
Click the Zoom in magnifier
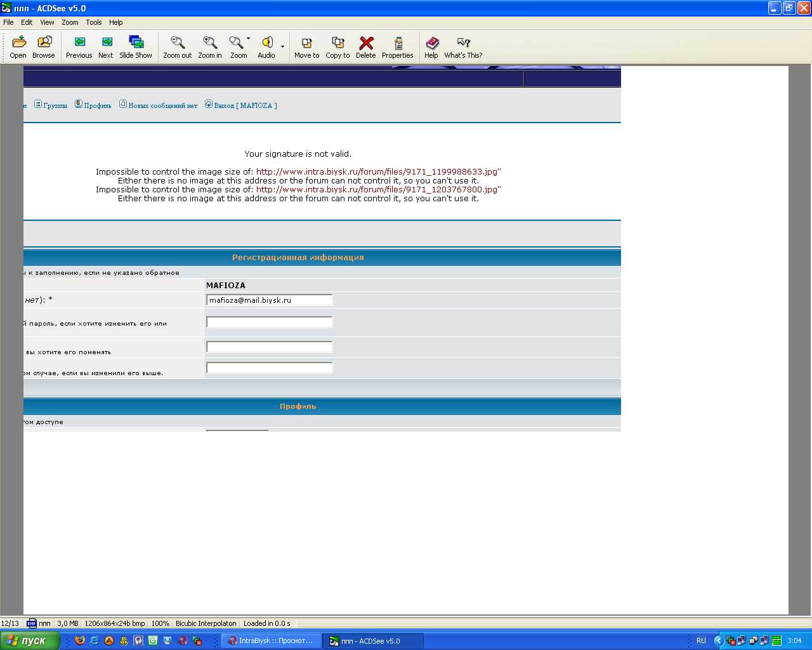pyautogui.click(x=210, y=47)
